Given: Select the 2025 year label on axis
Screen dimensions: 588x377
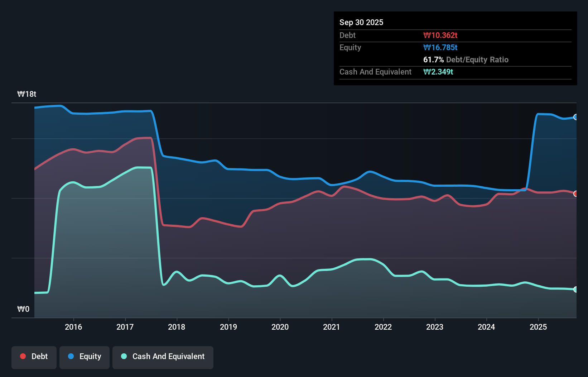Looking at the screenshot, I should point(539,327).
